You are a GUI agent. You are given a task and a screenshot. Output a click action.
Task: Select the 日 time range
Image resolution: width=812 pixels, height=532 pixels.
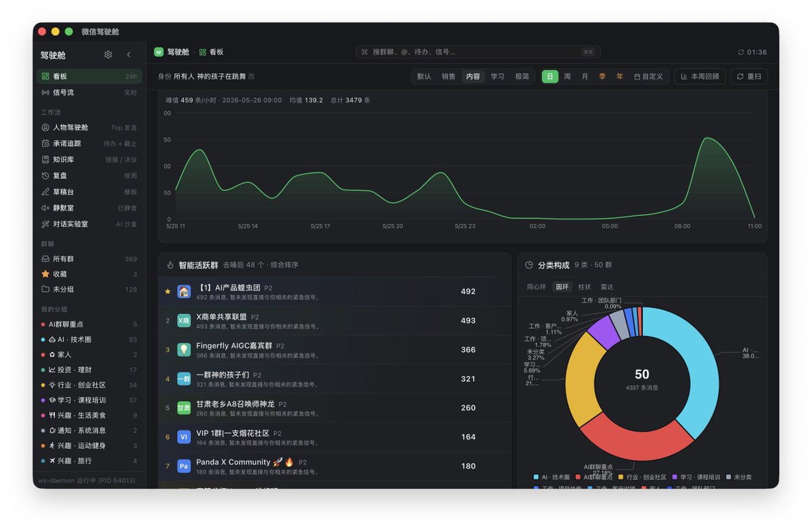click(x=549, y=76)
